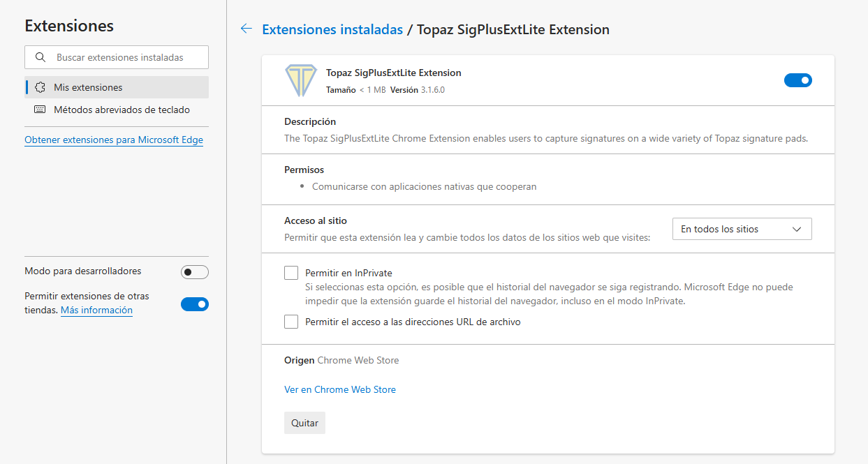Image resolution: width=868 pixels, height=464 pixels.
Task: Click 'Comunicarse con aplicaciones nativas que cooperan'
Action: tap(424, 186)
